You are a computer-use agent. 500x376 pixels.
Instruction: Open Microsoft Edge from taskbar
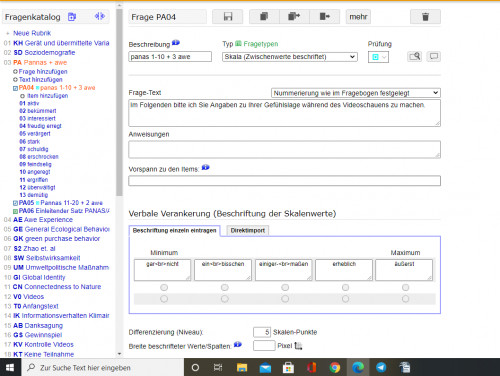[x=358, y=368]
